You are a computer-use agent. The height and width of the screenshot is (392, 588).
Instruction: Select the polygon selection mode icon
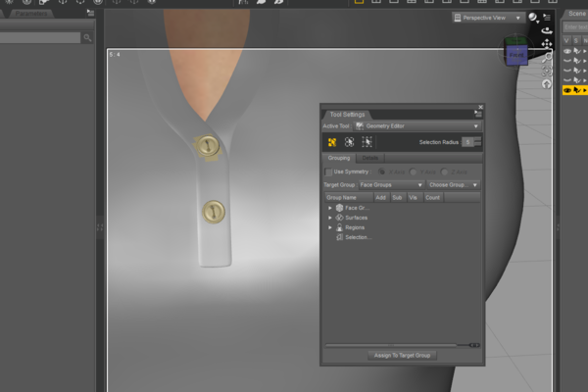[x=332, y=142]
